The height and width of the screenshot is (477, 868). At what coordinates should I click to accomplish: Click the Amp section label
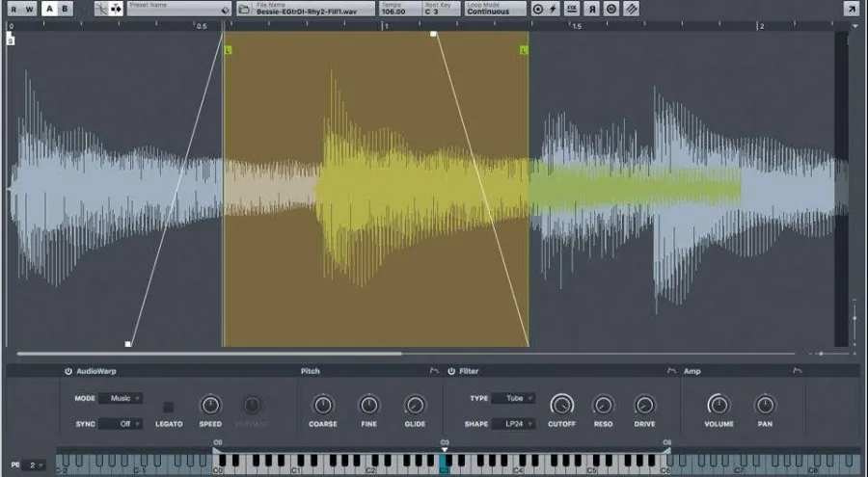(692, 371)
